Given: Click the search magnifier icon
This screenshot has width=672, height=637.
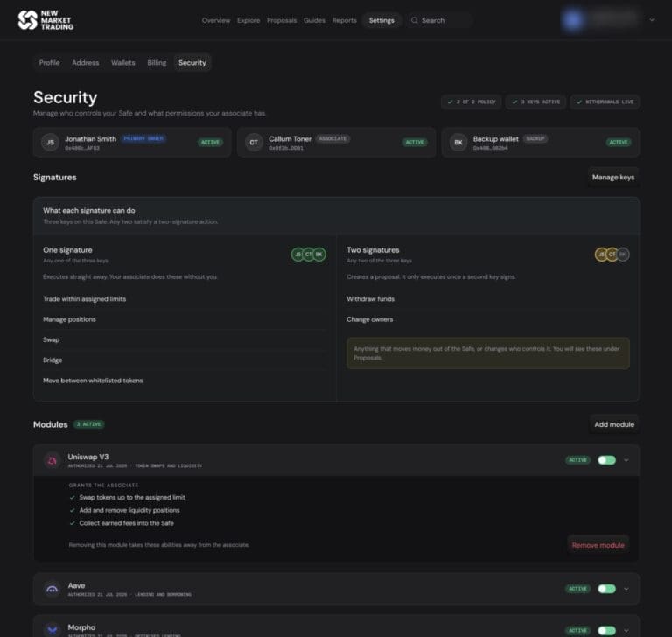Looking at the screenshot, I should tap(414, 20).
